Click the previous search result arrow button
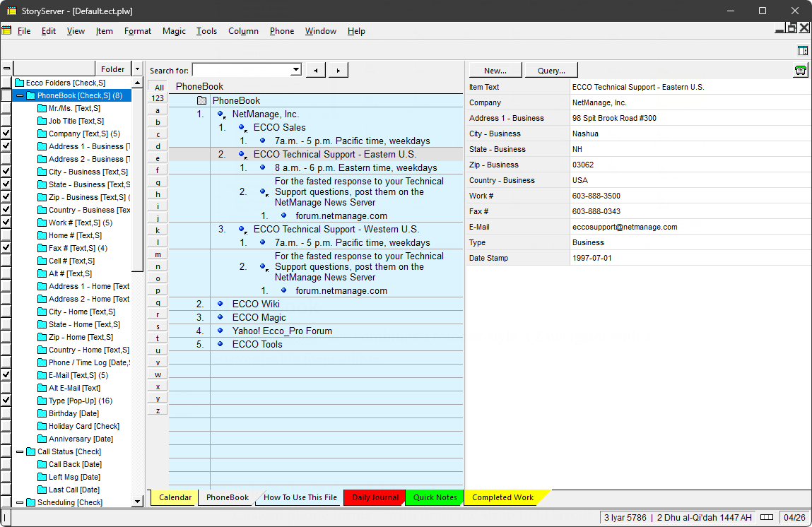This screenshot has width=812, height=527. (316, 70)
